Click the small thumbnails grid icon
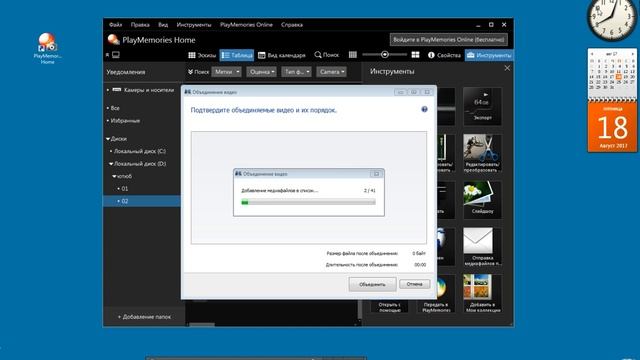Image resolution: width=640 pixels, height=360 pixels. pos(353,55)
